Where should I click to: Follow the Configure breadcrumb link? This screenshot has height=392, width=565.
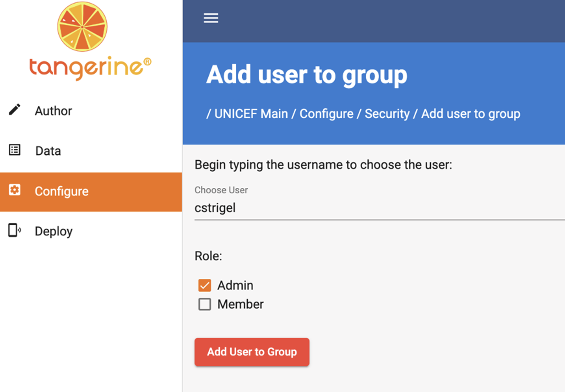pos(326,114)
